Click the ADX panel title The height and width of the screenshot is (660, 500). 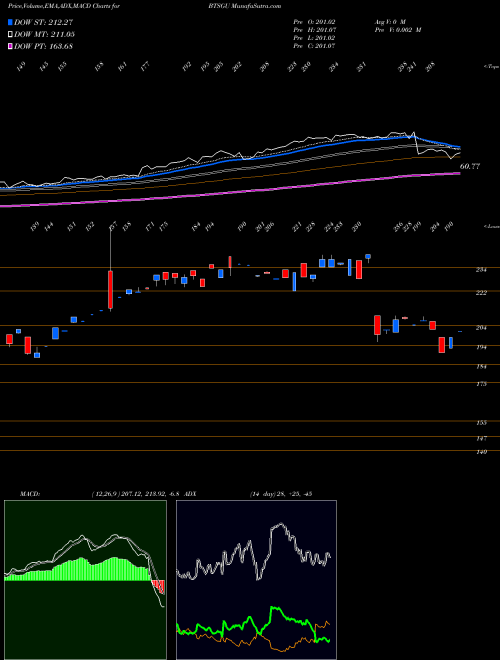pos(190,494)
